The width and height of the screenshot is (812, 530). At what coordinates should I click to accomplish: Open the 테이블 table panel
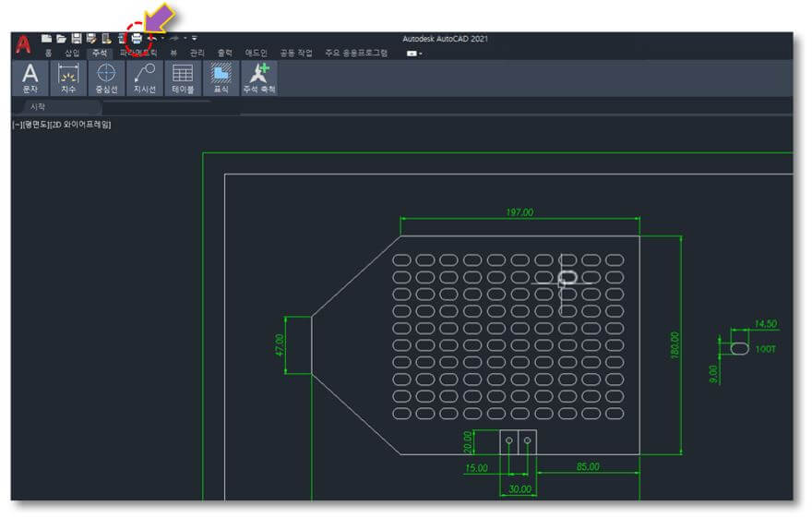point(183,78)
